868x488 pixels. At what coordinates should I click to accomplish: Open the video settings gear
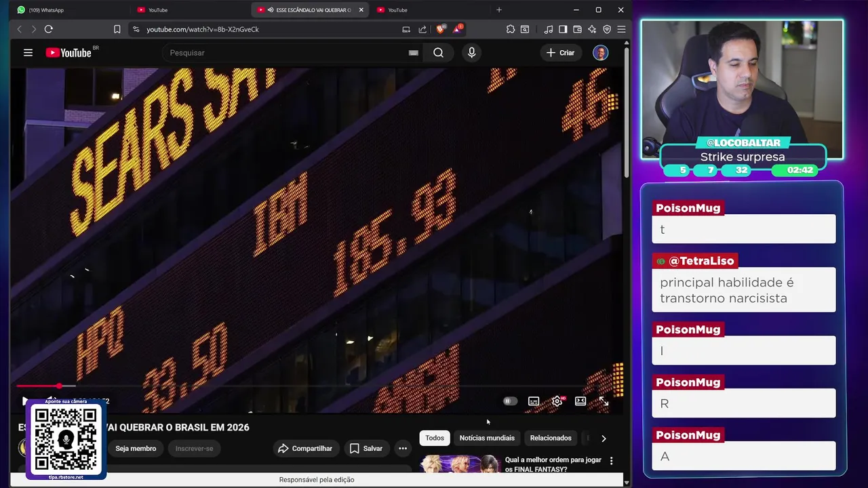[x=557, y=401]
